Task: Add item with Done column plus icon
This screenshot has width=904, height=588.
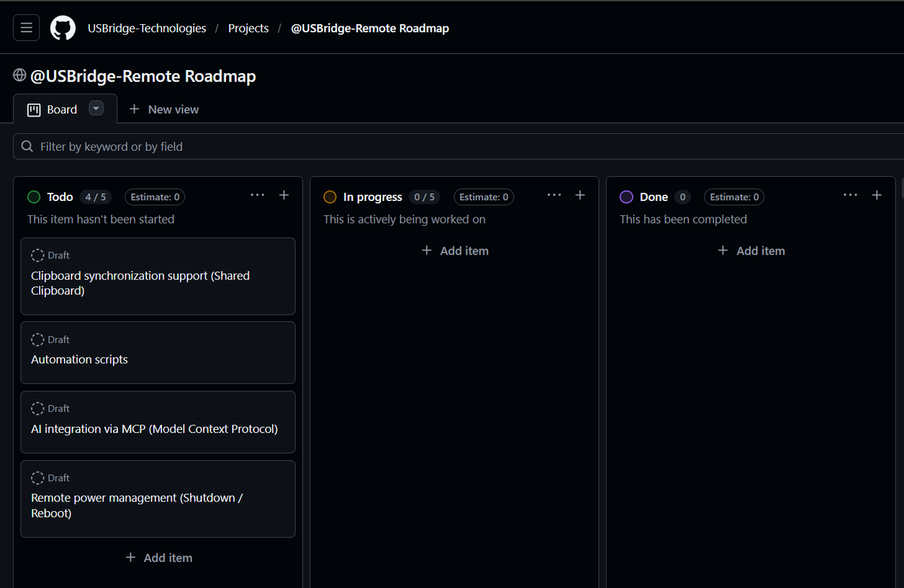Action: coord(877,195)
